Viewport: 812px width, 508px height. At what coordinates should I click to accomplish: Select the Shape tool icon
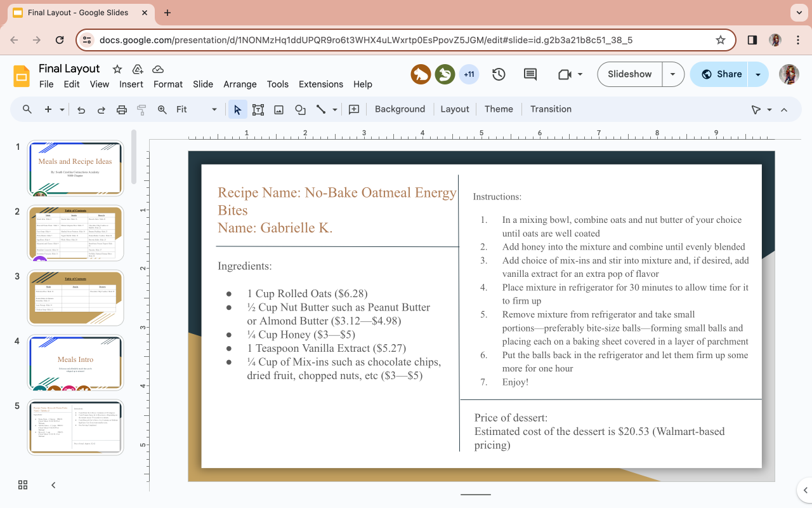coord(300,109)
